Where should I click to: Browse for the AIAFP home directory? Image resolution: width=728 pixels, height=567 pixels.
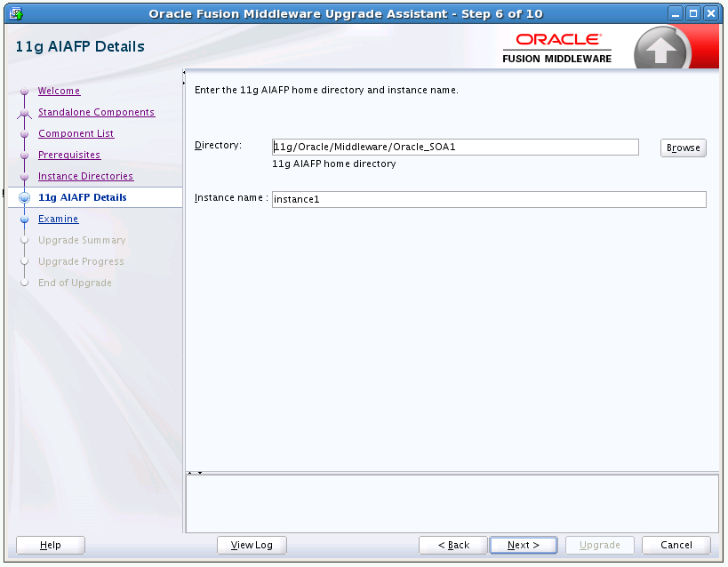(684, 148)
